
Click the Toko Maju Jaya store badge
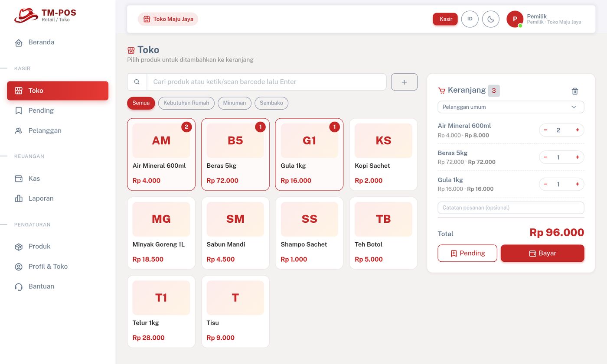click(168, 19)
